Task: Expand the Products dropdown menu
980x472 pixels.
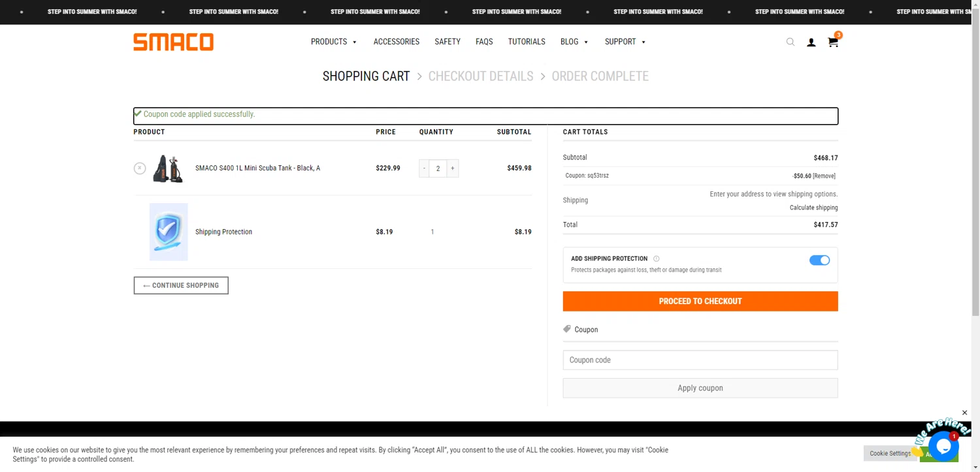Action: 334,42
